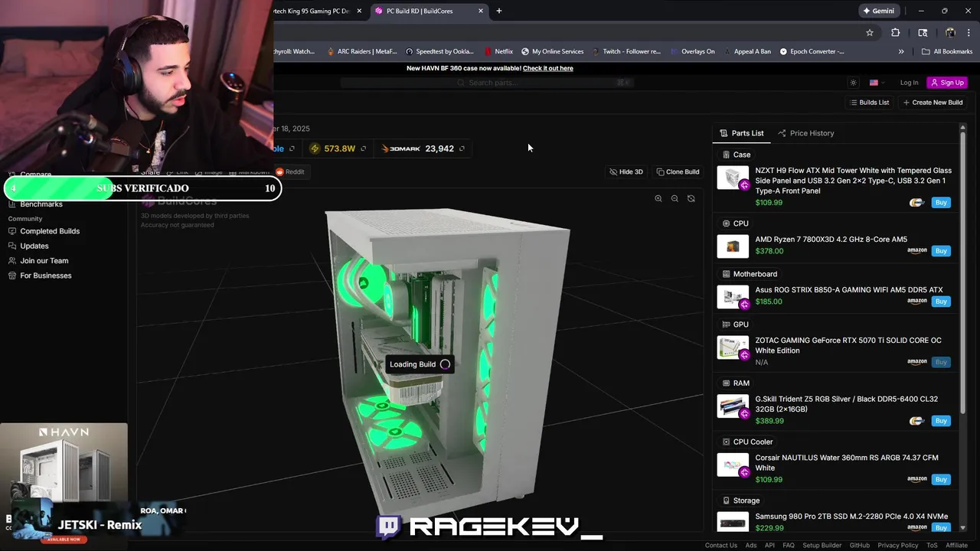This screenshot has width=980, height=551.
Task: Click the Sign Up button
Action: 947,83
